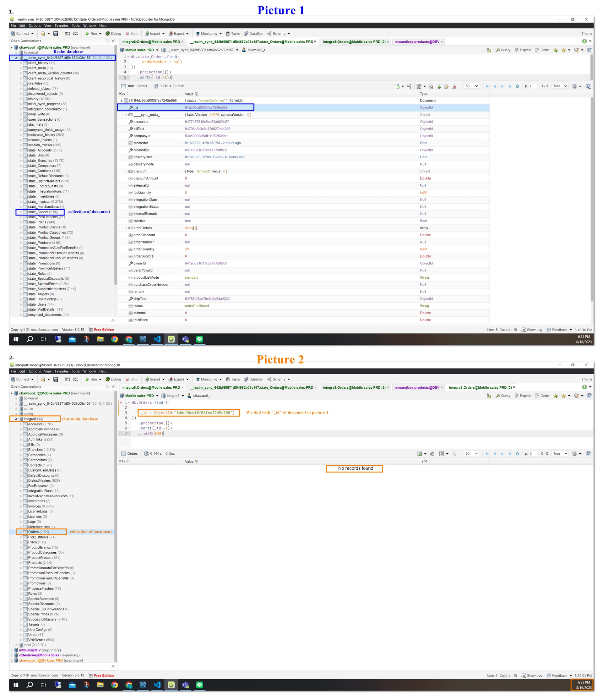Viewport: 603px width, 700px height.
Task: Open the LINE app in Picture 1 taskbar
Action: (199, 339)
